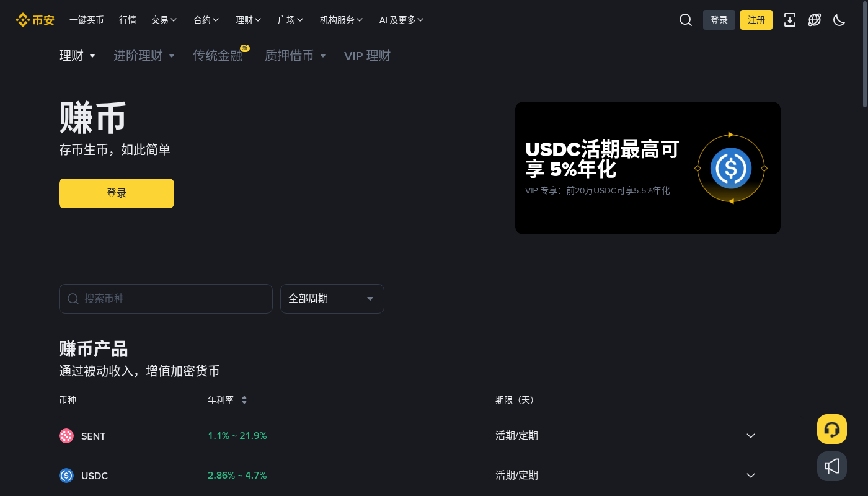Open the search magnifier icon in header
This screenshot has width=868, height=496.
(685, 20)
